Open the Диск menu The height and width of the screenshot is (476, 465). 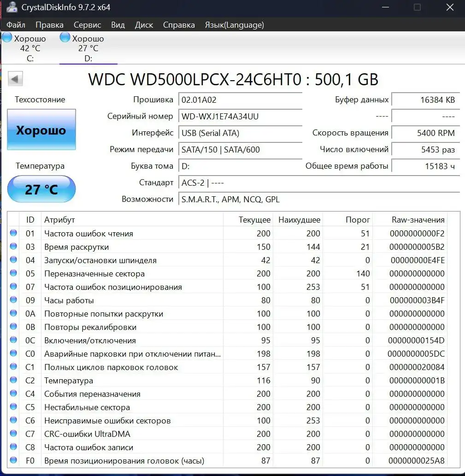coord(144,25)
